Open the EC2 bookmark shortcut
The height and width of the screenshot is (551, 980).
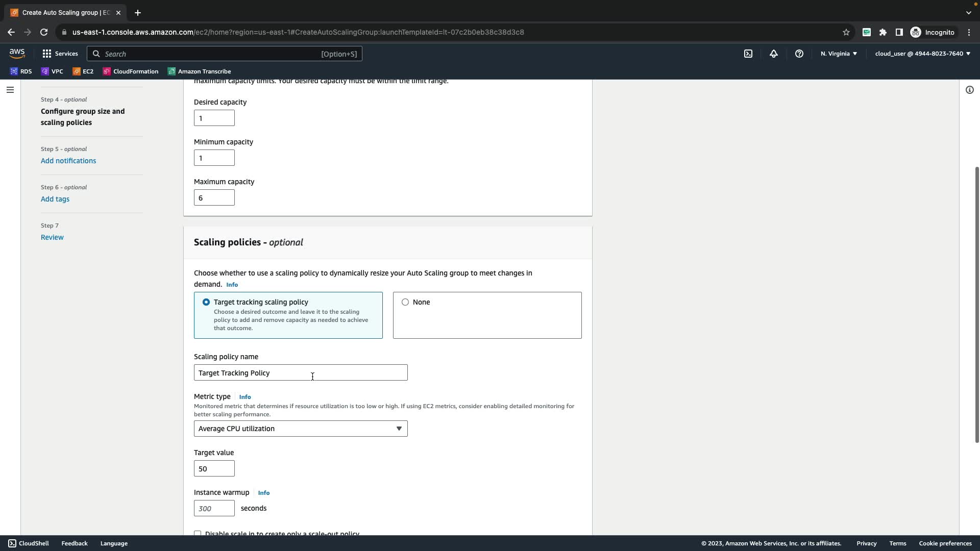83,71
